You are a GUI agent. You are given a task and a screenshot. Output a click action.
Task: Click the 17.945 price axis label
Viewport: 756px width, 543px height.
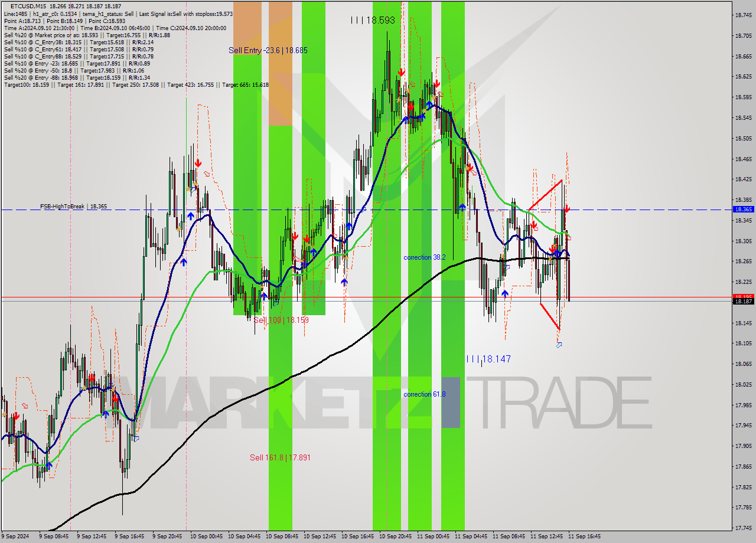pyautogui.click(x=743, y=426)
